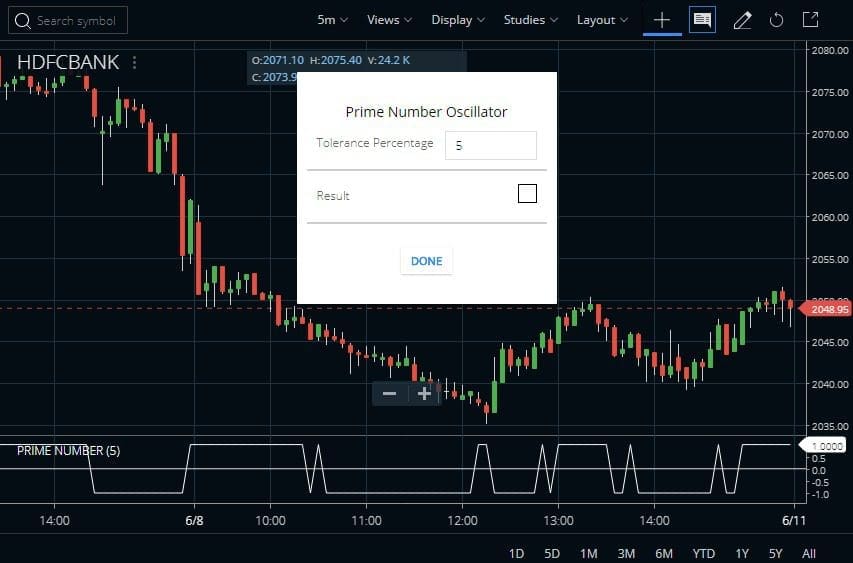Open HDFCBANK three-dot options menu
This screenshot has height=563, width=853.
[134, 63]
